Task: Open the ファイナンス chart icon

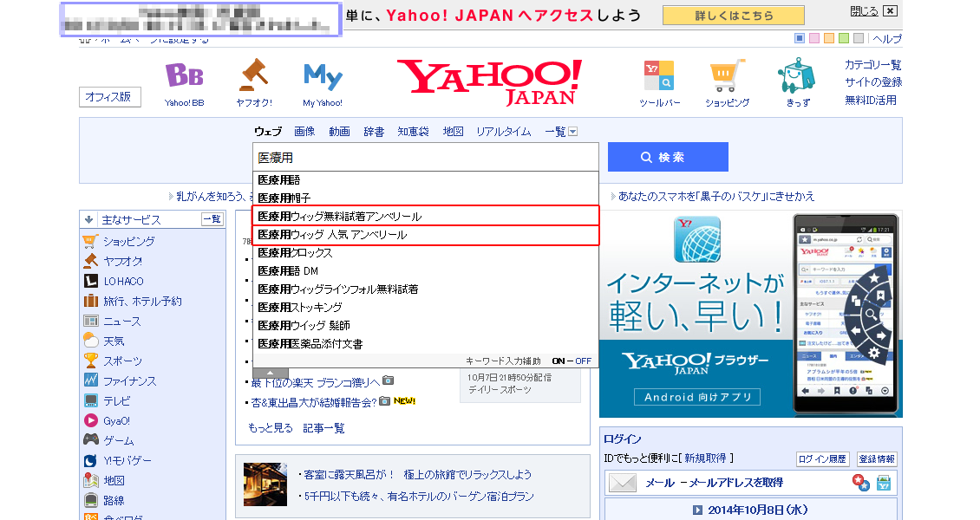Action: tap(90, 380)
